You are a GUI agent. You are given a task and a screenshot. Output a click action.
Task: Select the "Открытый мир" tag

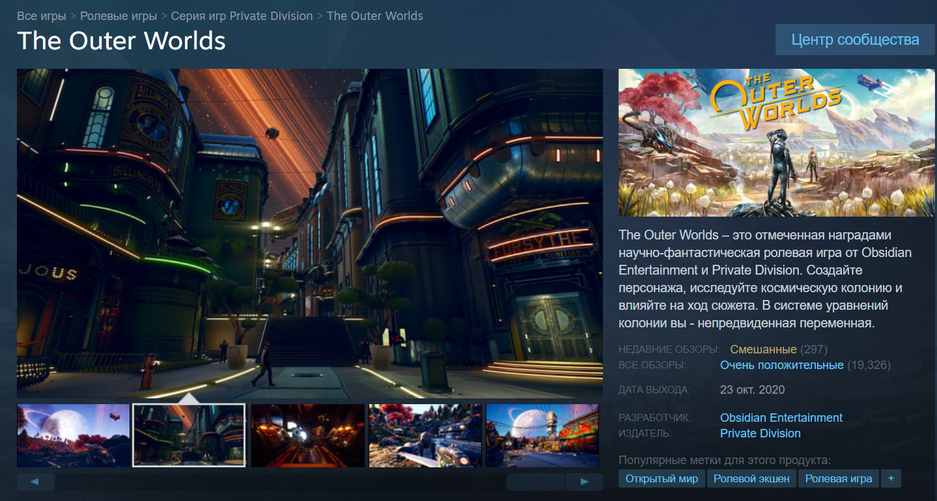coord(662,478)
